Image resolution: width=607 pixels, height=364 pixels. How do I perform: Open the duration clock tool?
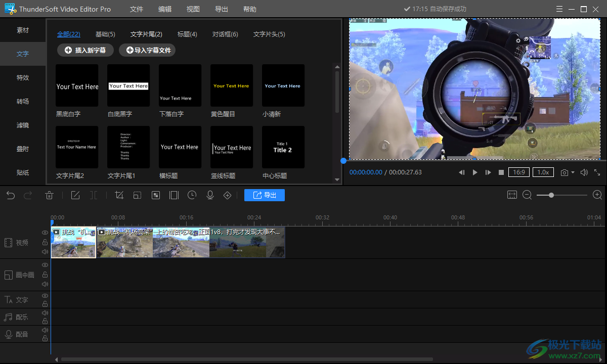coord(192,195)
